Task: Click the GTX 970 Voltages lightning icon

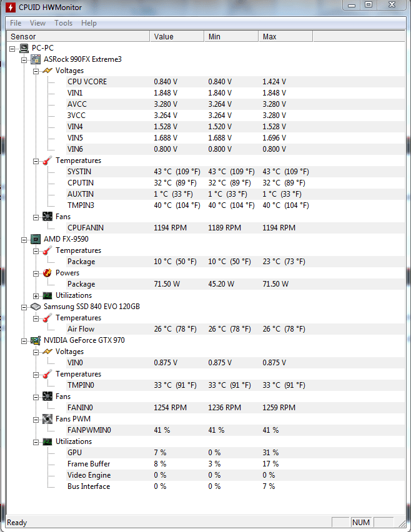Action: [47, 352]
